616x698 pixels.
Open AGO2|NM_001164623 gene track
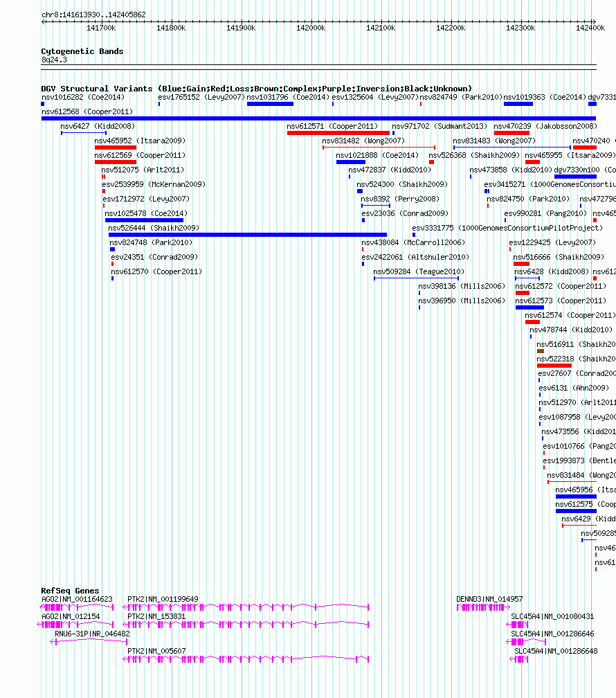[77, 607]
